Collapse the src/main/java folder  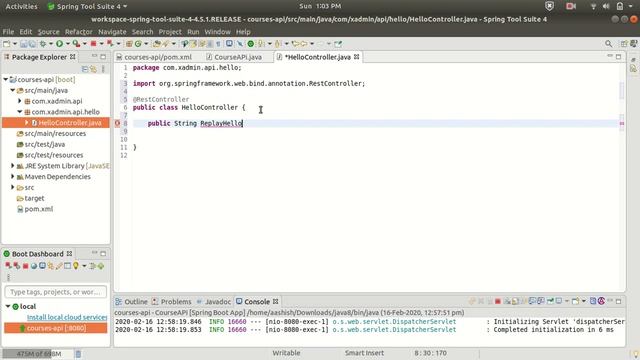[13, 90]
